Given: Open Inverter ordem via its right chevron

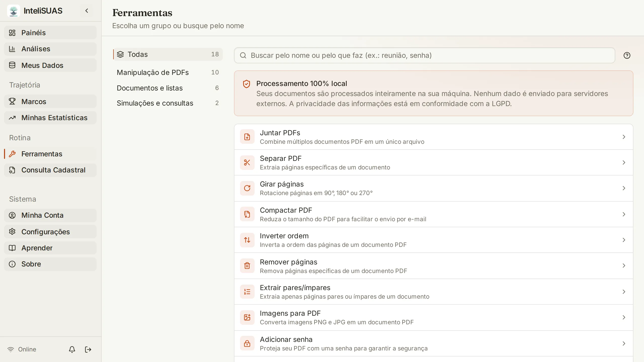Looking at the screenshot, I should (x=624, y=240).
